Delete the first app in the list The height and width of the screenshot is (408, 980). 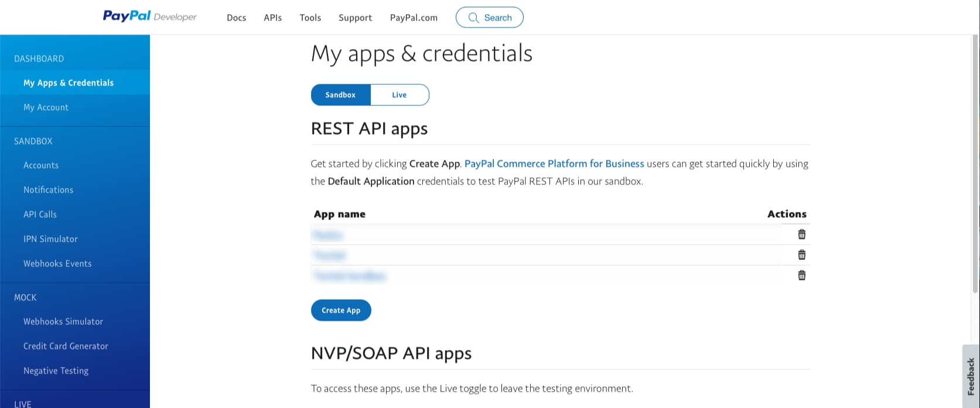point(801,234)
